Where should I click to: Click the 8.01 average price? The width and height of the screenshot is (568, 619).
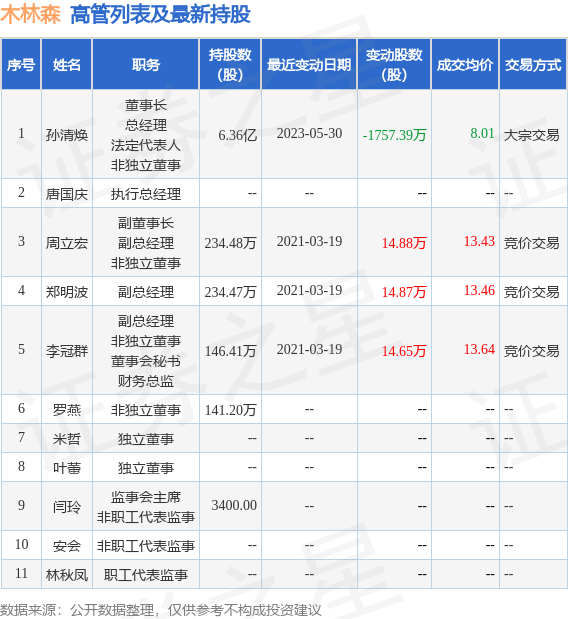(x=482, y=133)
